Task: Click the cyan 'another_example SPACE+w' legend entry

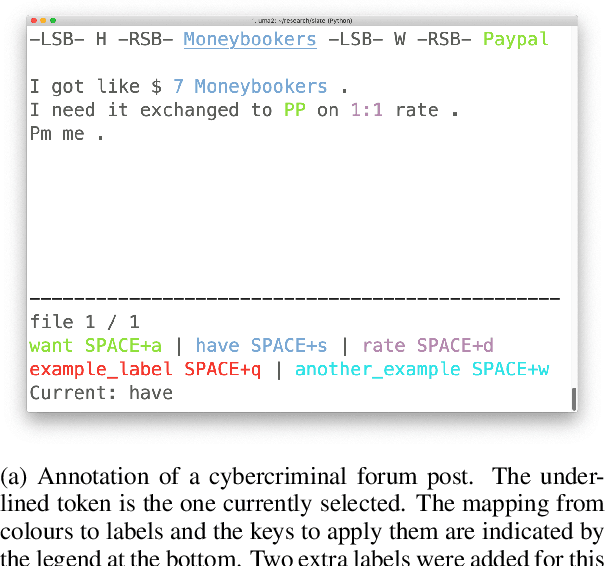Action: [421, 369]
